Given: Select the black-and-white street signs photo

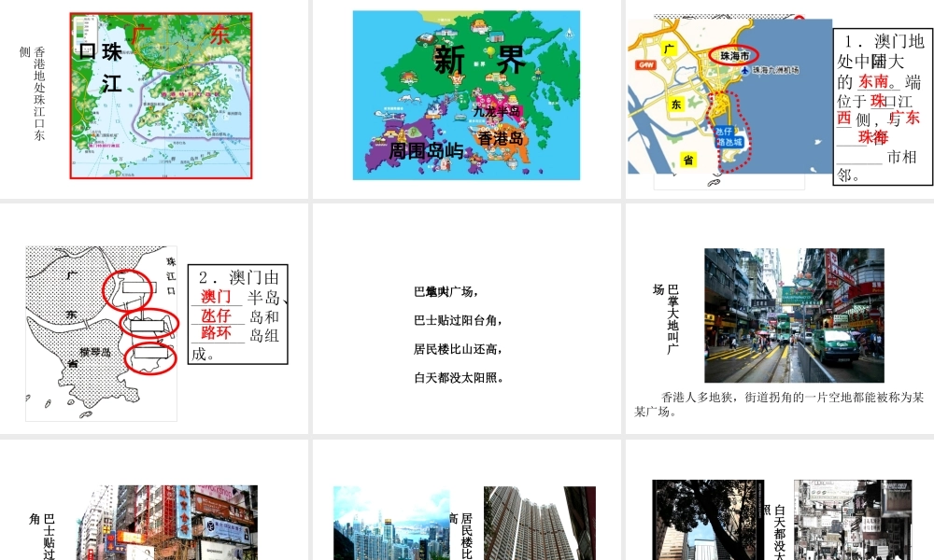Looking at the screenshot, I should pos(853,520).
